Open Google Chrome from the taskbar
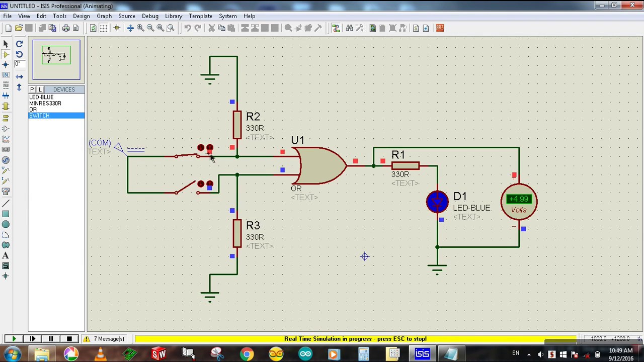 [x=247, y=354]
